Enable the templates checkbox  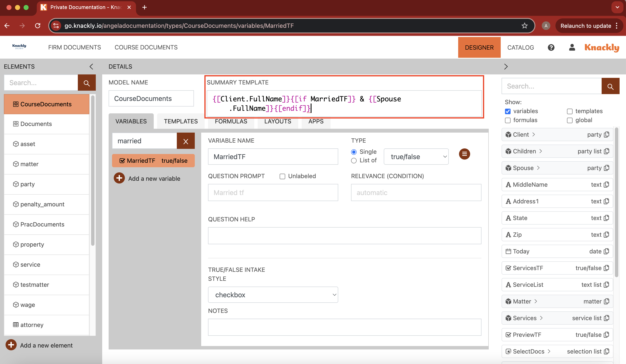570,111
